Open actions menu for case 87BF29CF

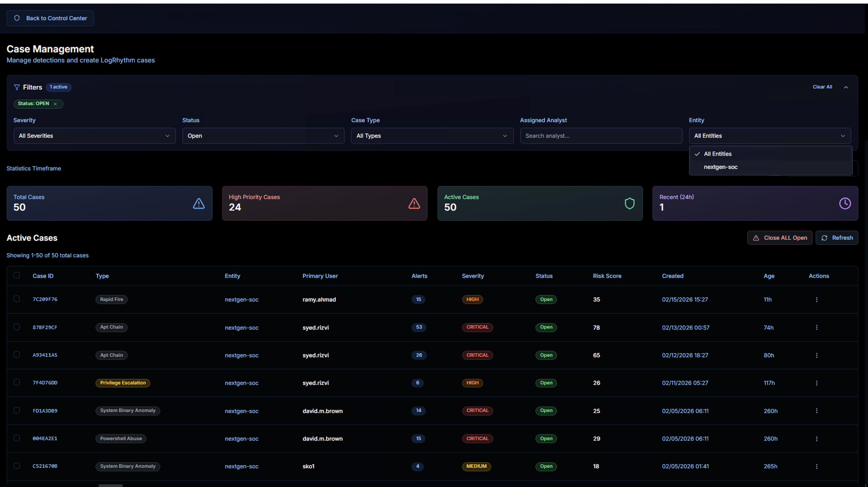point(817,327)
